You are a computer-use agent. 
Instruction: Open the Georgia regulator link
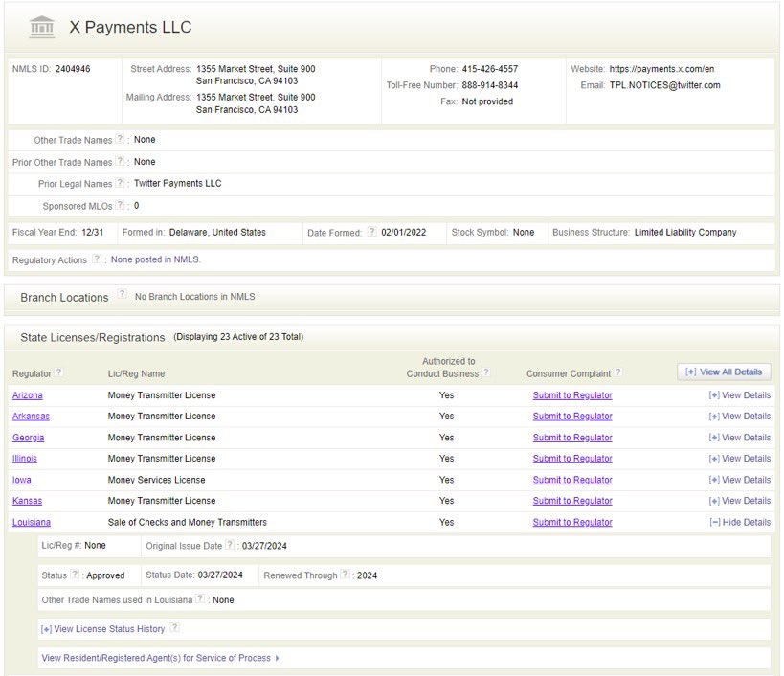pyautogui.click(x=29, y=438)
